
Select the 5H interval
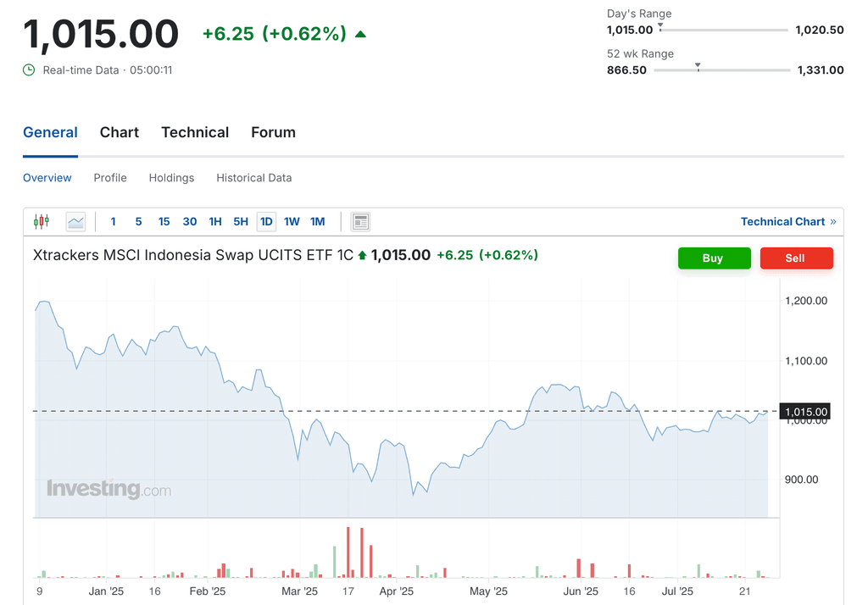click(241, 221)
